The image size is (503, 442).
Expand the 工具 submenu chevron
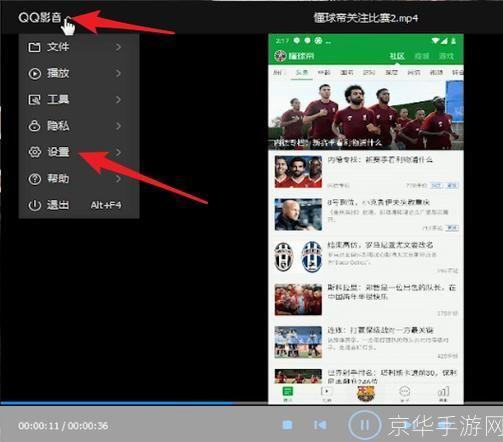point(118,99)
